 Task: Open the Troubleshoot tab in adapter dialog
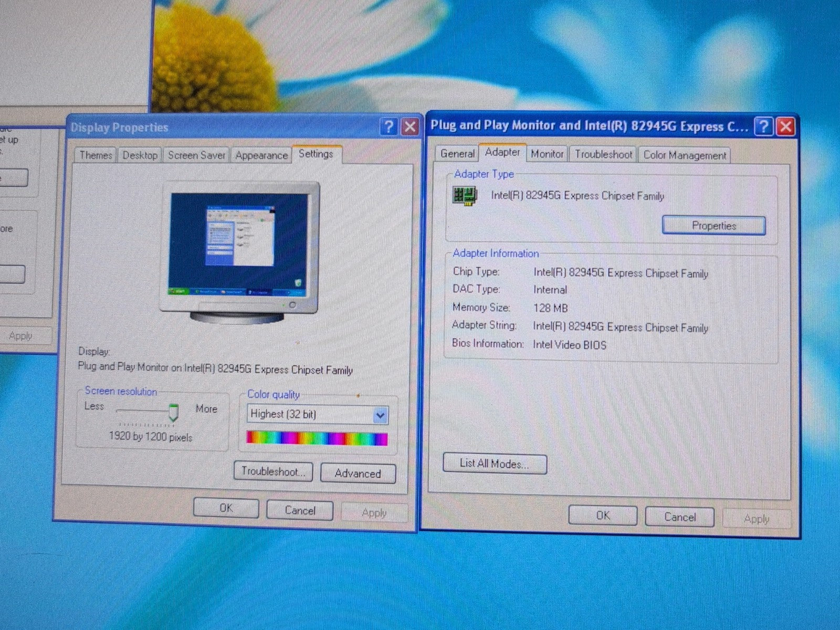click(x=603, y=154)
